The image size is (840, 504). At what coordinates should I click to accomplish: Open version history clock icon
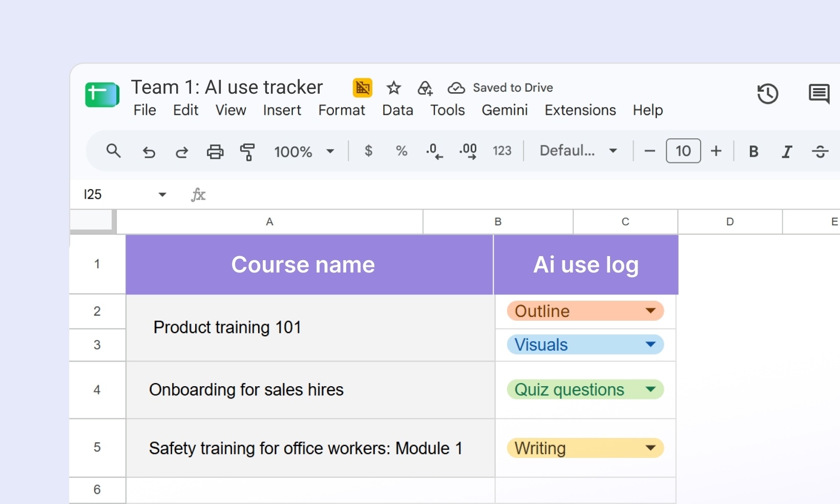pos(767,94)
